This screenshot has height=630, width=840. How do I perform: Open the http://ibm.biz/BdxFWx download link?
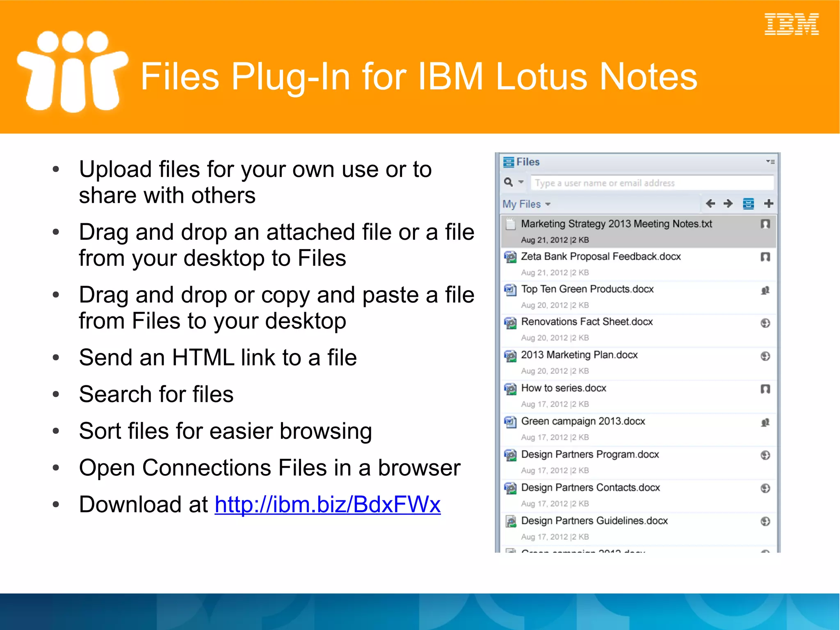point(327,504)
